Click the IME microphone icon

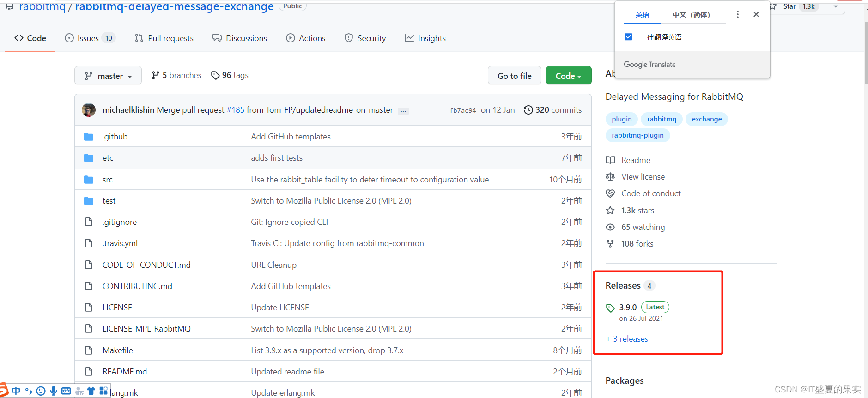pos(54,391)
